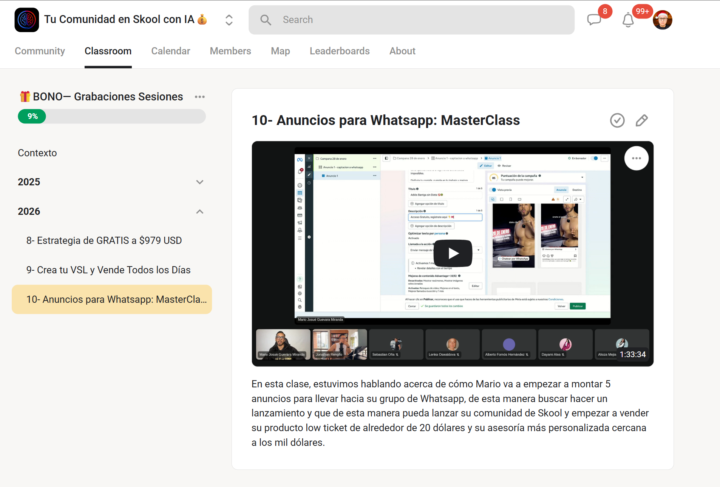Play the MasterClass video

453,253
